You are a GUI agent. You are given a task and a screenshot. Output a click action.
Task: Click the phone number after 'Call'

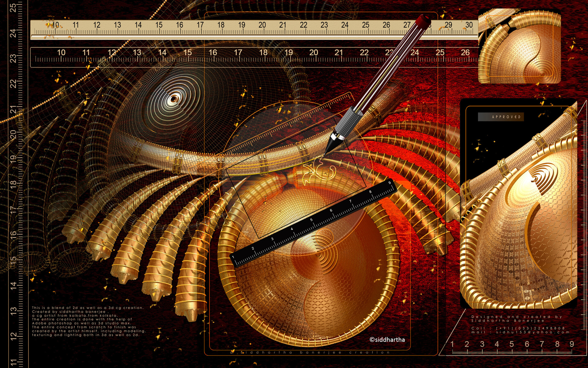pyautogui.click(x=530, y=328)
